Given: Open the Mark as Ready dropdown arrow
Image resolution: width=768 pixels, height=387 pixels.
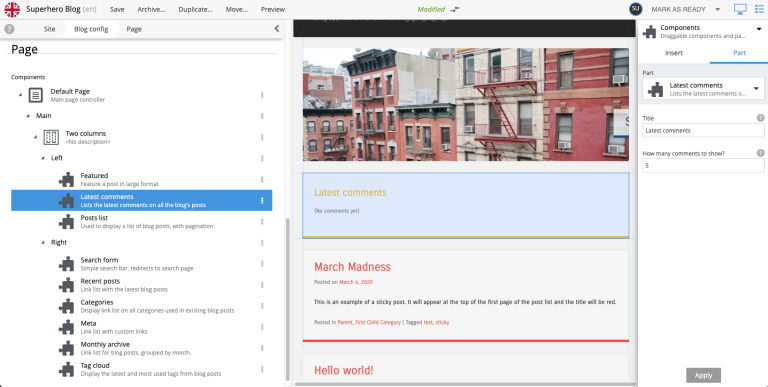Looking at the screenshot, I should pyautogui.click(x=718, y=9).
